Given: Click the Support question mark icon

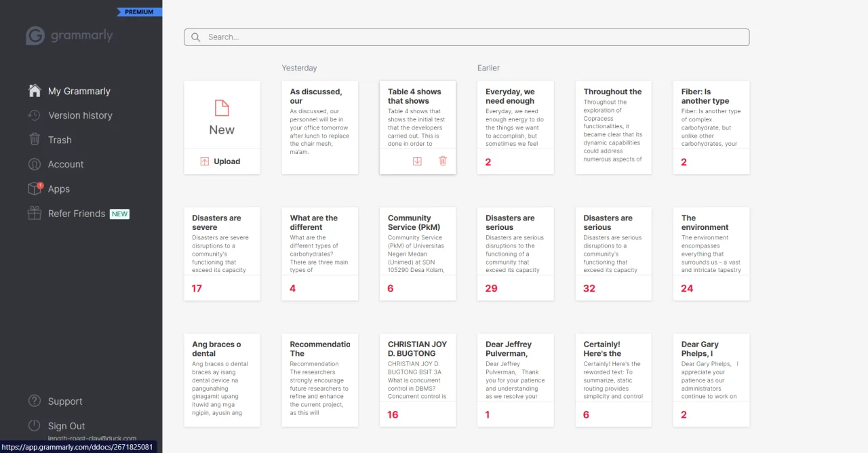Looking at the screenshot, I should click(35, 401).
